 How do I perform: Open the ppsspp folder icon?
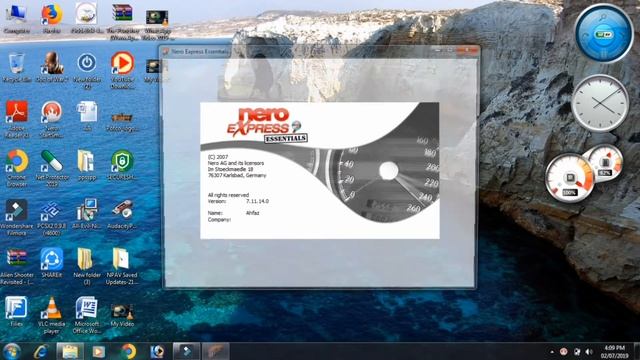coord(87,165)
